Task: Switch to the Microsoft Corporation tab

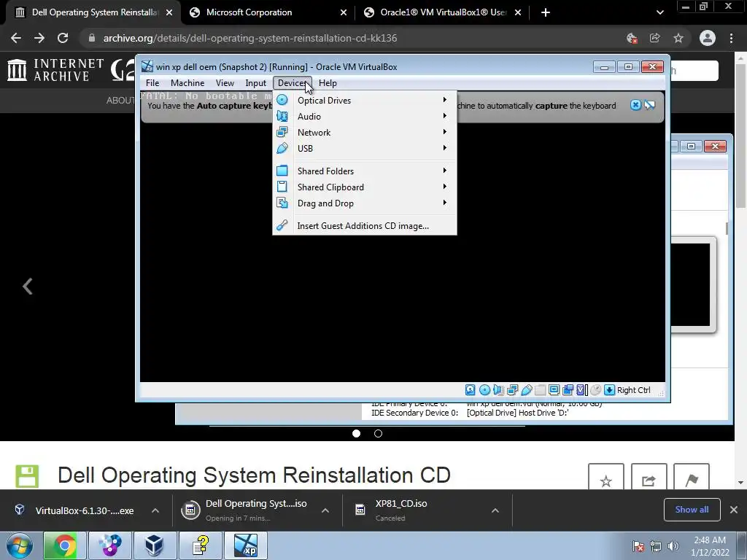Action: pyautogui.click(x=267, y=12)
